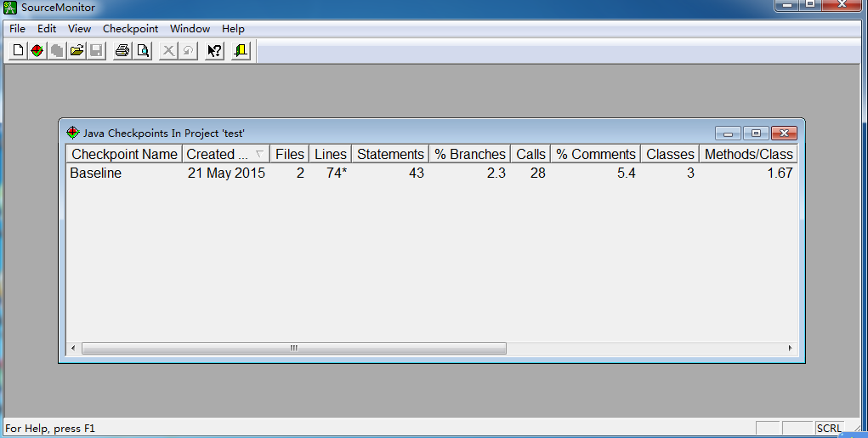868x438 pixels.
Task: Sort by Lines column header
Action: click(x=331, y=154)
